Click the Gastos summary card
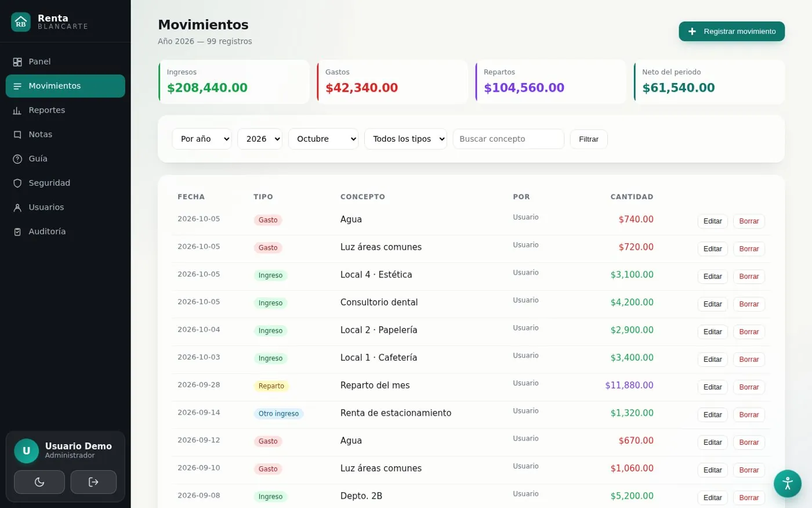Viewport: 812px width, 508px height. [x=392, y=82]
